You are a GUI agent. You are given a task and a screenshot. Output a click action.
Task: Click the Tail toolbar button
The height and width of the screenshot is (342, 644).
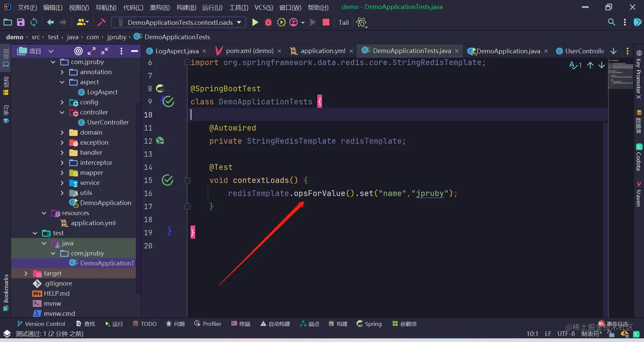[x=344, y=23]
